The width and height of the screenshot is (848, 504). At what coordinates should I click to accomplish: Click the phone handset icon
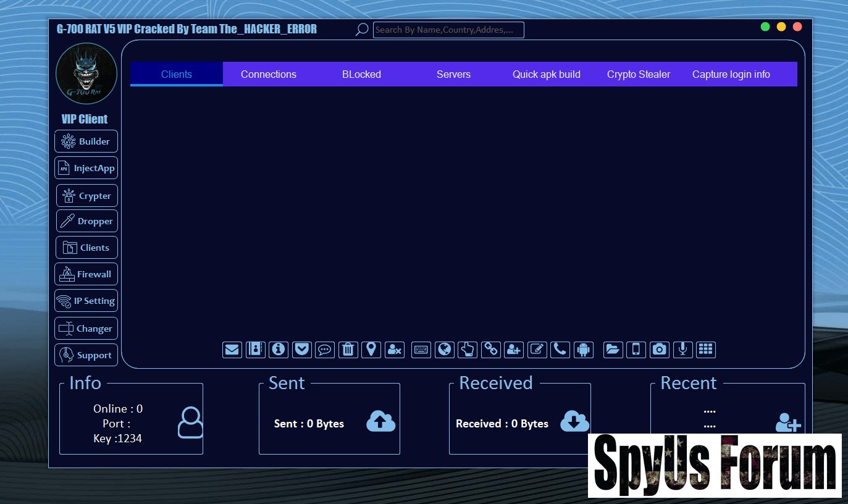pos(560,350)
